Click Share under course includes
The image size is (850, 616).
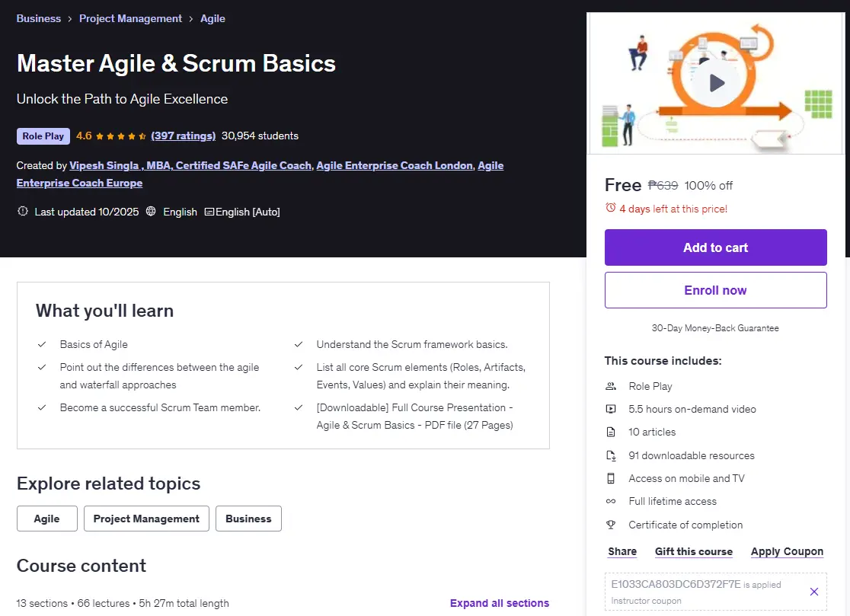622,551
